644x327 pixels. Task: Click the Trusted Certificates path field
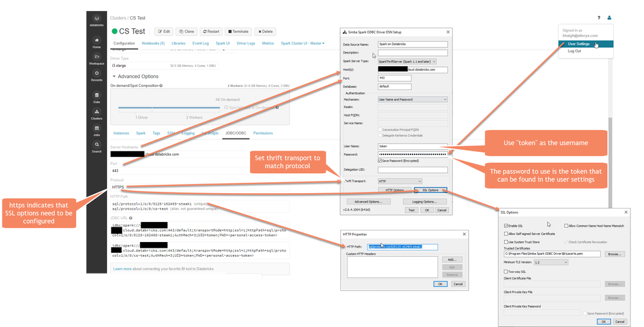coord(552,254)
